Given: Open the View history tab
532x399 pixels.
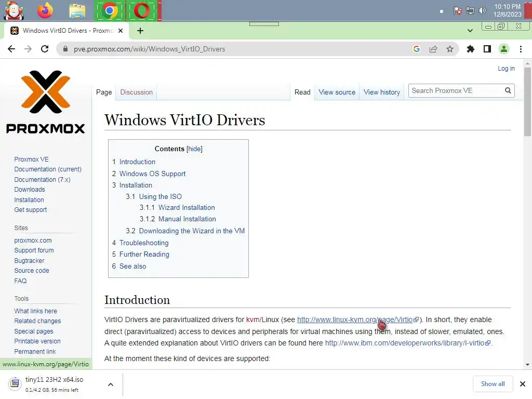Looking at the screenshot, I should [x=382, y=92].
